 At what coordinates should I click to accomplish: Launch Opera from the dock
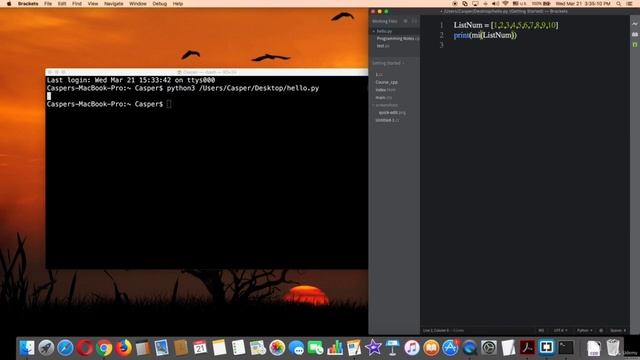[x=84, y=348]
